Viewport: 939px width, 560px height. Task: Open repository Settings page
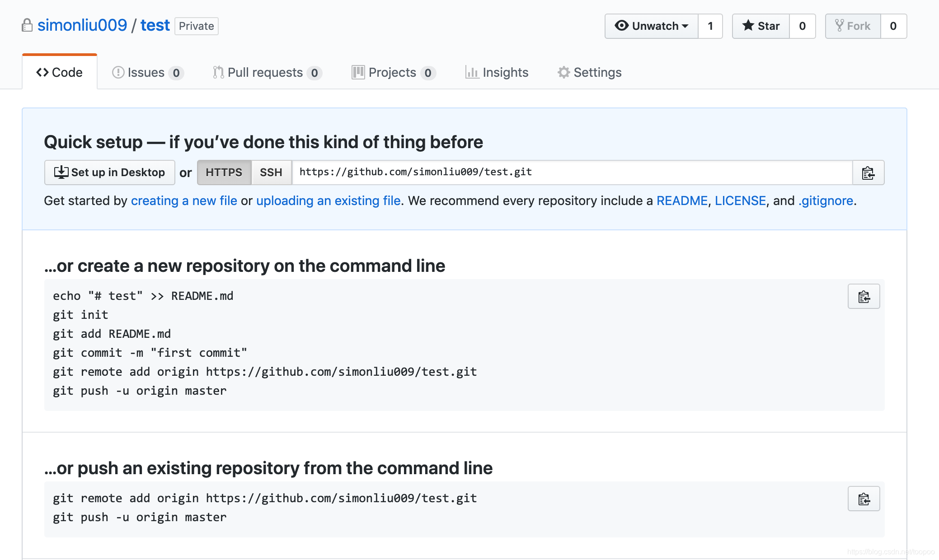tap(590, 71)
